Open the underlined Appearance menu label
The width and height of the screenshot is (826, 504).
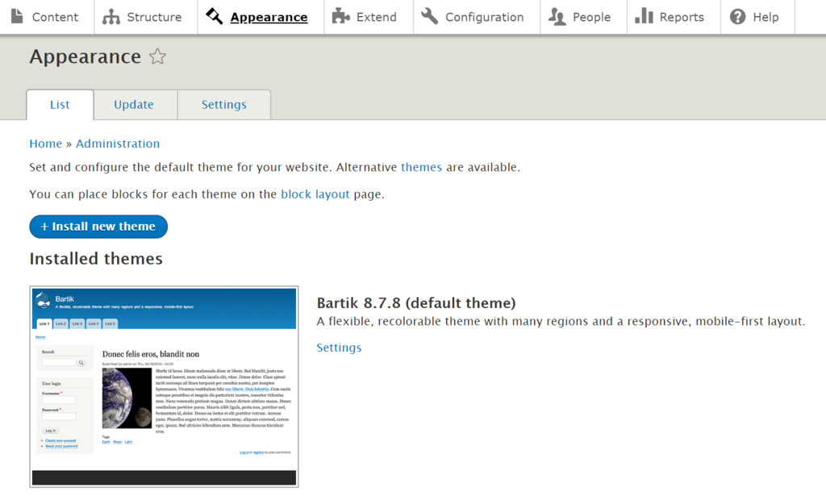click(x=269, y=18)
